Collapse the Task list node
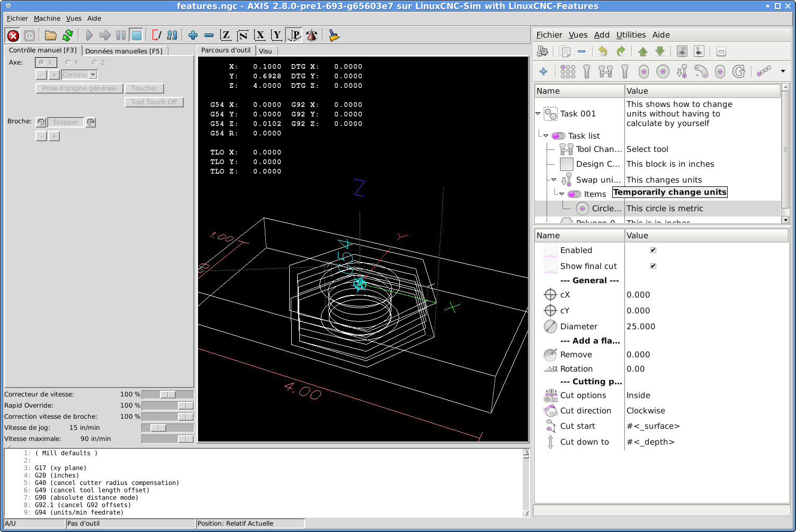796x532 pixels. click(x=546, y=136)
